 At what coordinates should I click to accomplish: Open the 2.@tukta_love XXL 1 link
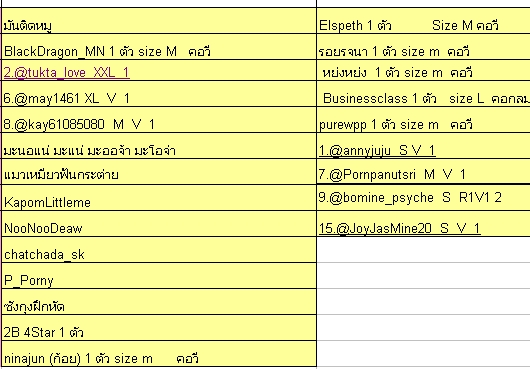pos(66,72)
